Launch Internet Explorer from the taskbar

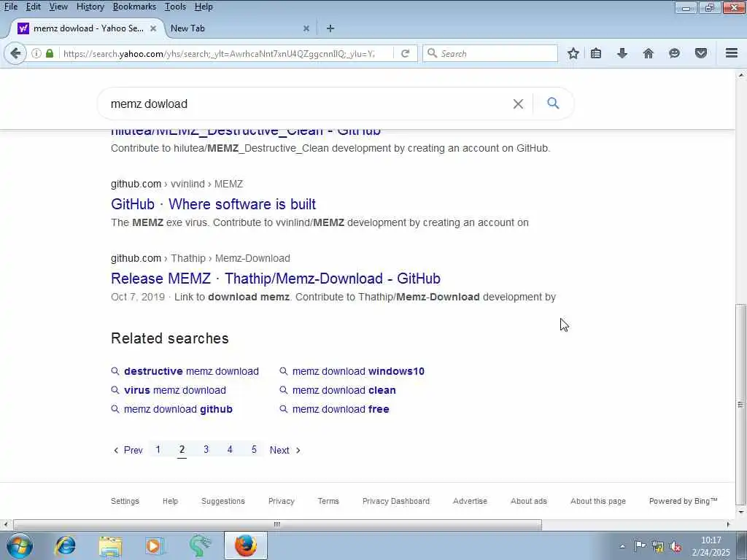point(65,545)
